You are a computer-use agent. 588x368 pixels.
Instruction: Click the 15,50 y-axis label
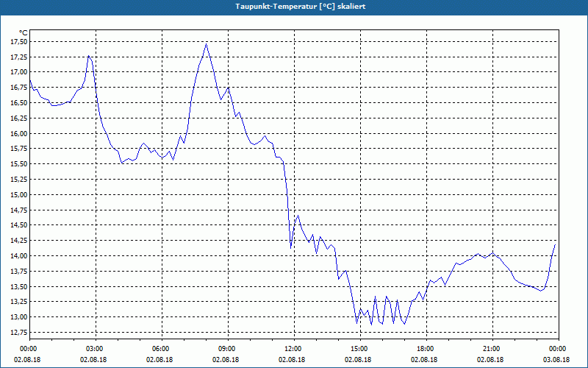[x=18, y=164]
